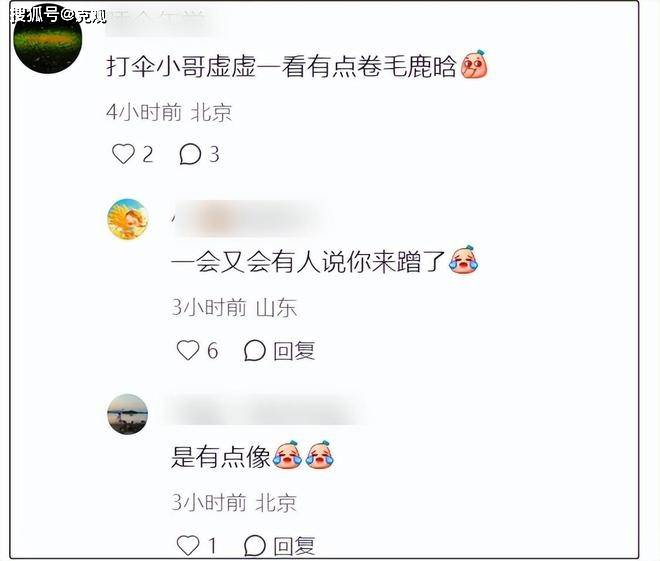This screenshot has height=561, width=660.
Task: Open the sun cartoon avatar's profile
Action: click(128, 219)
